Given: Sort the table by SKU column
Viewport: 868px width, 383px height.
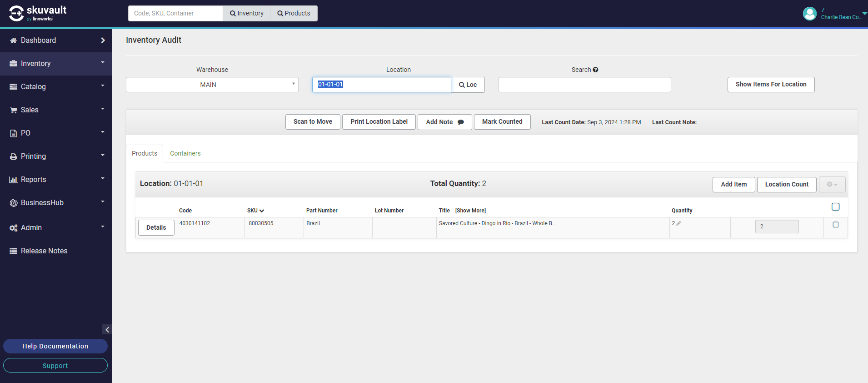Looking at the screenshot, I should 255,211.
